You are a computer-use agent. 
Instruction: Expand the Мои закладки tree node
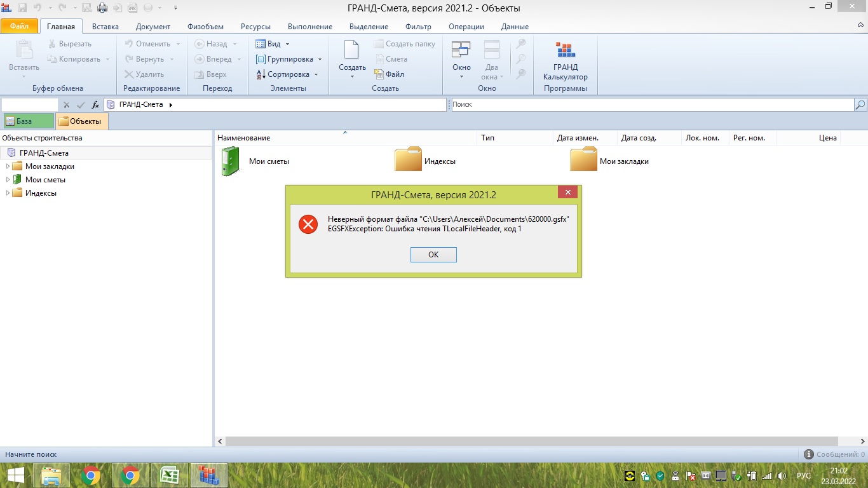(x=8, y=166)
